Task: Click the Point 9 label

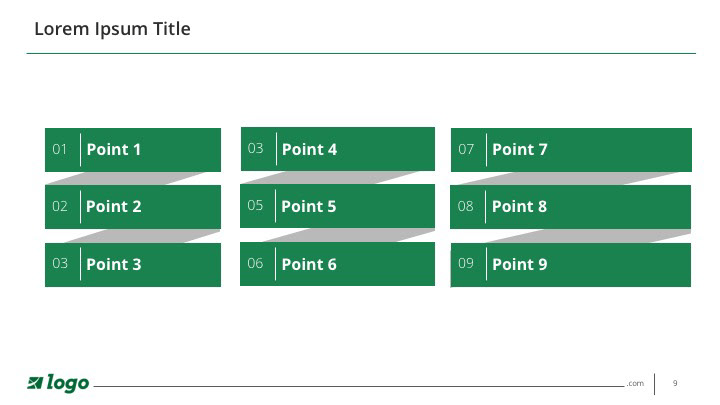Action: click(519, 264)
